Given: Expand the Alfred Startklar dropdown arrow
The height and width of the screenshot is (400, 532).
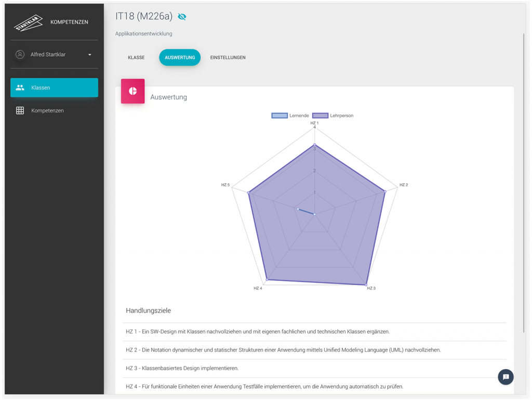Looking at the screenshot, I should coord(89,55).
